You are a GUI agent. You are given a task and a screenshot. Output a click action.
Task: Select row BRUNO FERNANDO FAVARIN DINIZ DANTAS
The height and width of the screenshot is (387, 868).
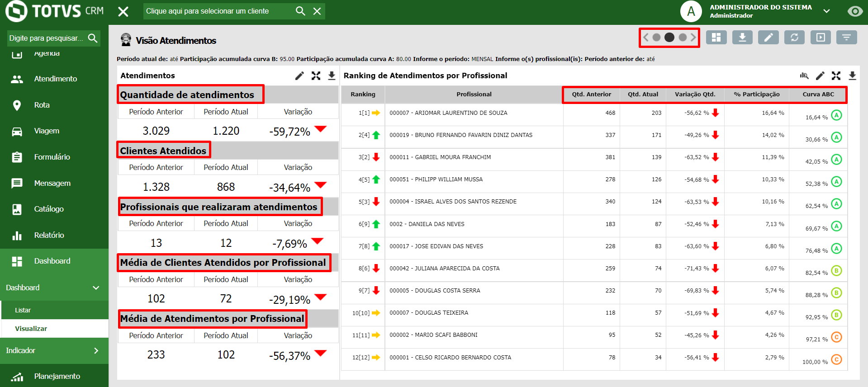click(594, 137)
